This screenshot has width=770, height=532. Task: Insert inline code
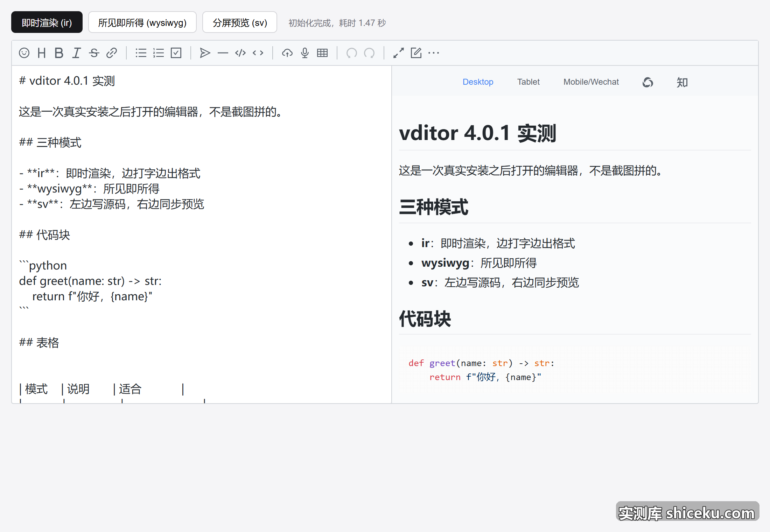(x=258, y=53)
